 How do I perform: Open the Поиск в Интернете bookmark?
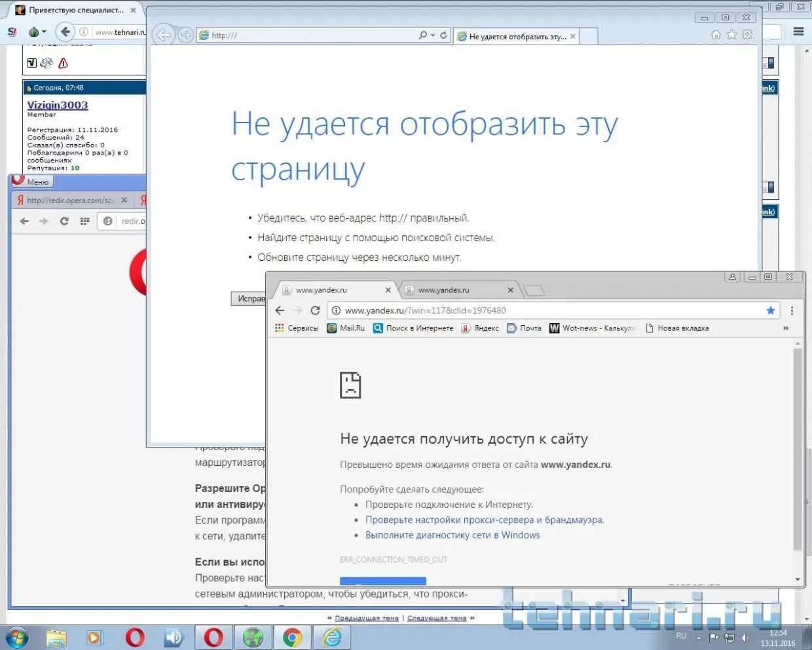point(413,328)
